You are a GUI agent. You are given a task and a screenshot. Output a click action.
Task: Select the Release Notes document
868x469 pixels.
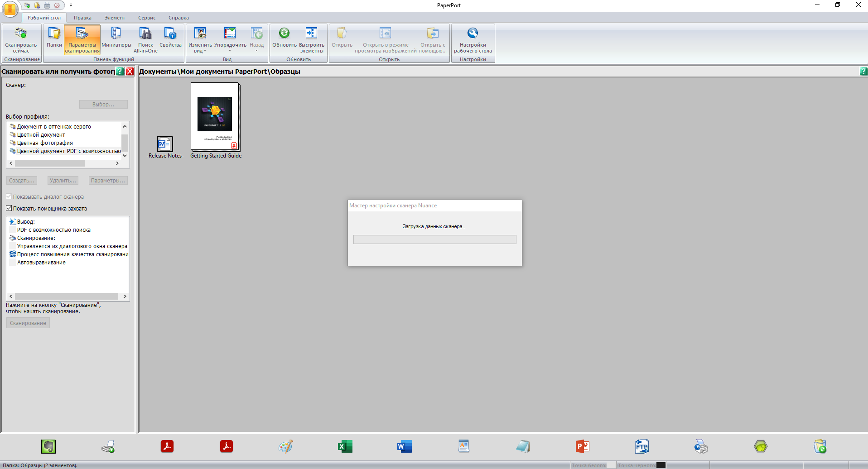[165, 148]
